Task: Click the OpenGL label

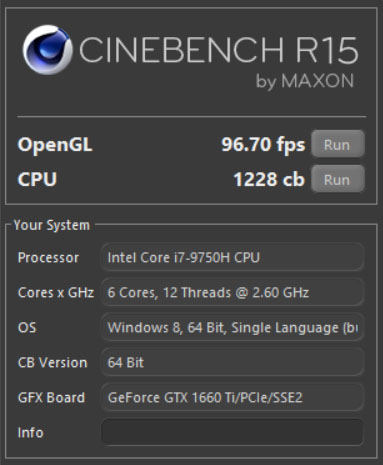Action: click(55, 145)
